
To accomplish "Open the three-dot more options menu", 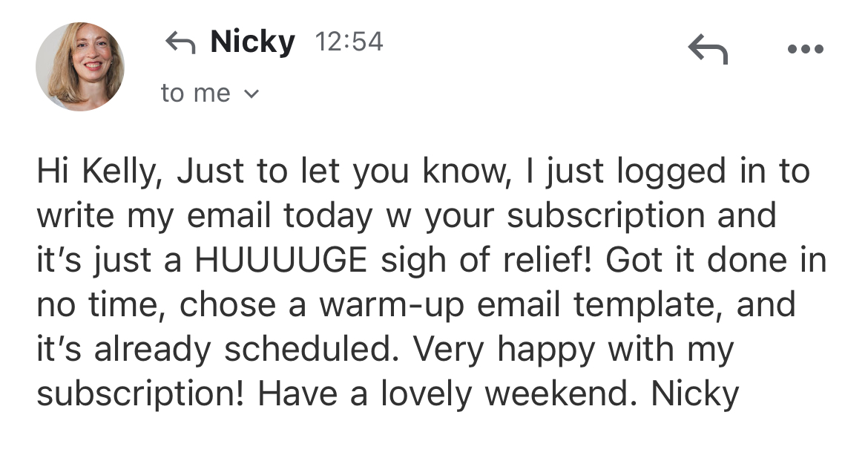I will tap(805, 50).
